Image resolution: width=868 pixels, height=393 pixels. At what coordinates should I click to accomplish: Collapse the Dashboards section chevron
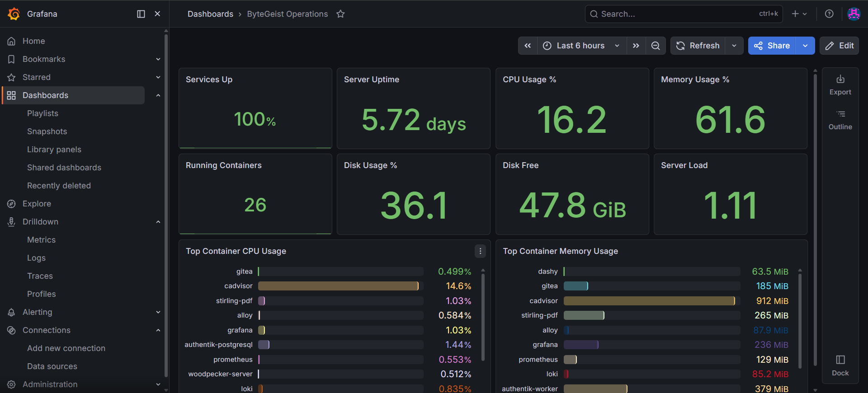[x=158, y=95]
